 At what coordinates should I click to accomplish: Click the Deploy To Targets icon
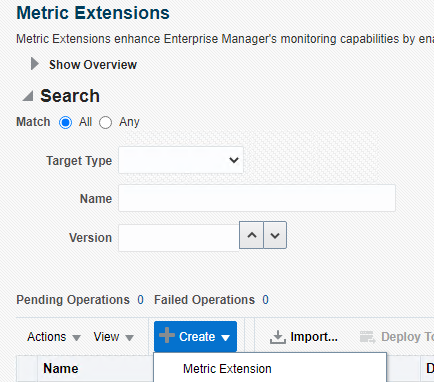[368, 337]
